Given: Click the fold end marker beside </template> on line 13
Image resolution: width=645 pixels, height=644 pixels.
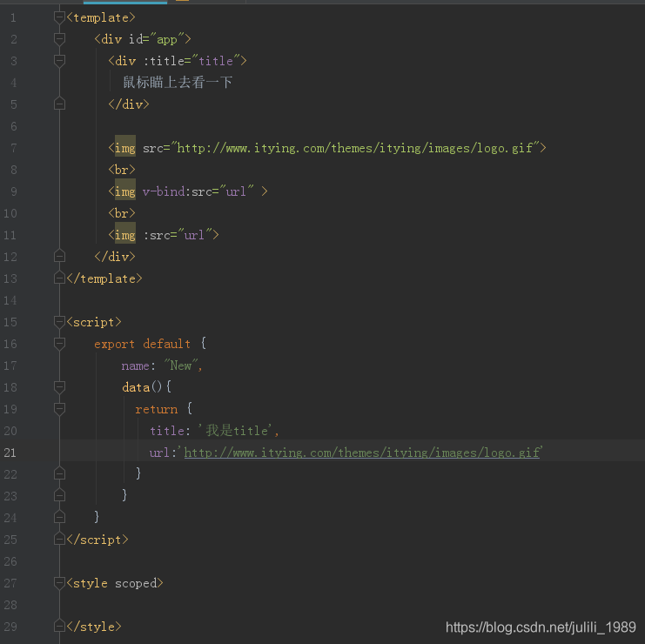Looking at the screenshot, I should [x=59, y=278].
